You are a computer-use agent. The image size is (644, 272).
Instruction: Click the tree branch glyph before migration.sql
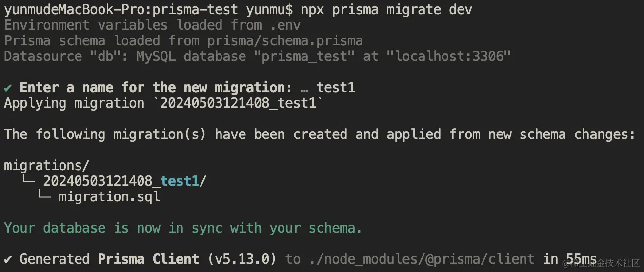point(44,197)
